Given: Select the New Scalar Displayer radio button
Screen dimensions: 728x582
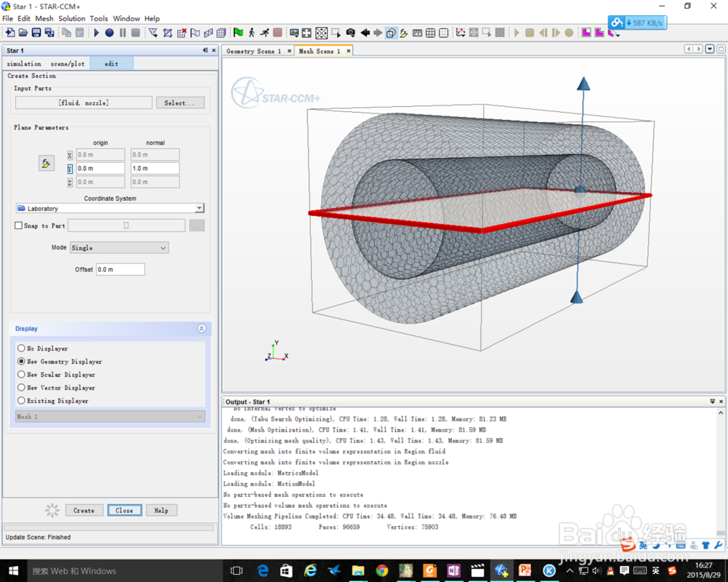Looking at the screenshot, I should pyautogui.click(x=21, y=374).
